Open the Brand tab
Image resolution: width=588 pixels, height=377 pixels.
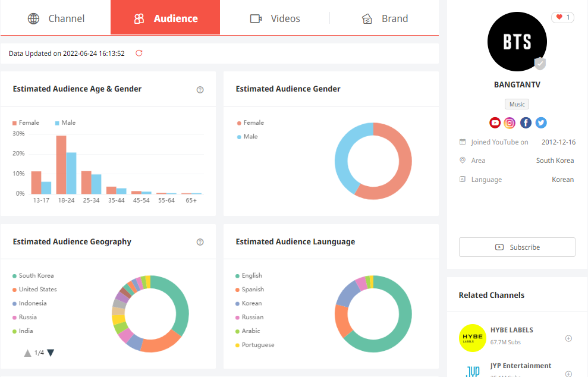pos(385,18)
